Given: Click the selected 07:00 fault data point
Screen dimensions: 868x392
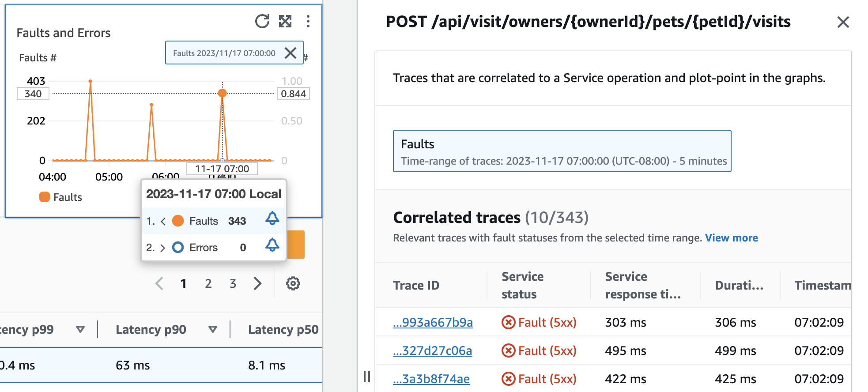Looking at the screenshot, I should click(223, 93).
